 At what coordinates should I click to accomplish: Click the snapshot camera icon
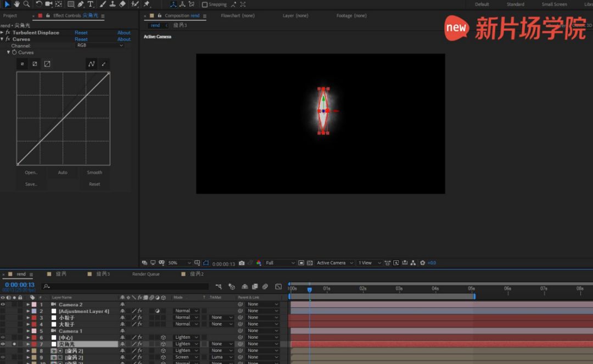point(242,263)
